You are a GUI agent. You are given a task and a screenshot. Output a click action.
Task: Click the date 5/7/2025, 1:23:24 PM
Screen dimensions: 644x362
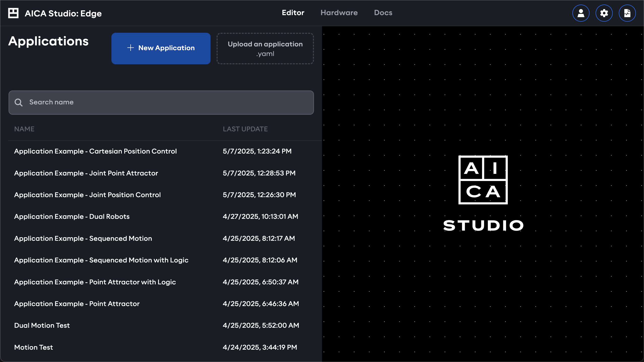tap(257, 151)
